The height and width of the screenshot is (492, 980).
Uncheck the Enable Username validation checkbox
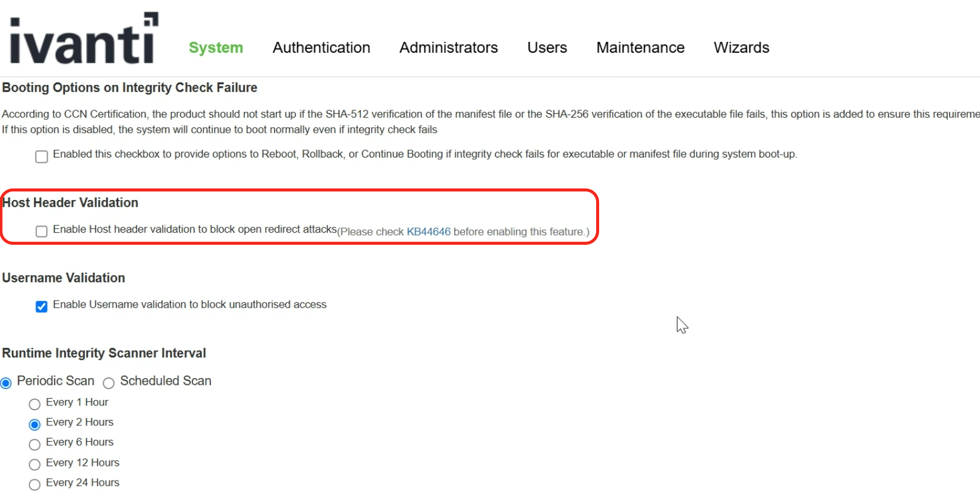pyautogui.click(x=42, y=307)
